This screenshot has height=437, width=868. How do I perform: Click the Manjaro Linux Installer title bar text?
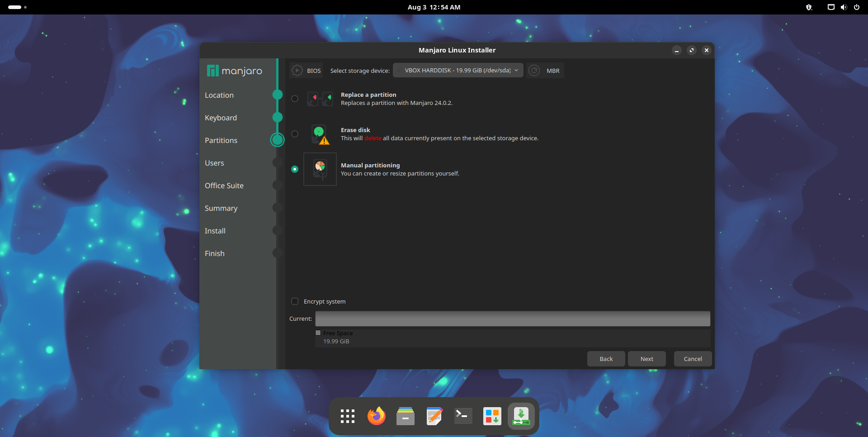[457, 50]
